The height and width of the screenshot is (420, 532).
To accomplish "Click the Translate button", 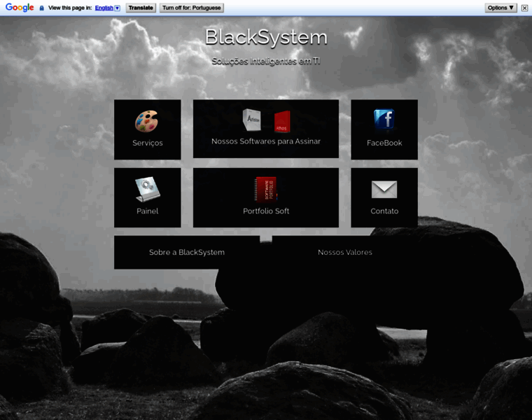I will [141, 8].
